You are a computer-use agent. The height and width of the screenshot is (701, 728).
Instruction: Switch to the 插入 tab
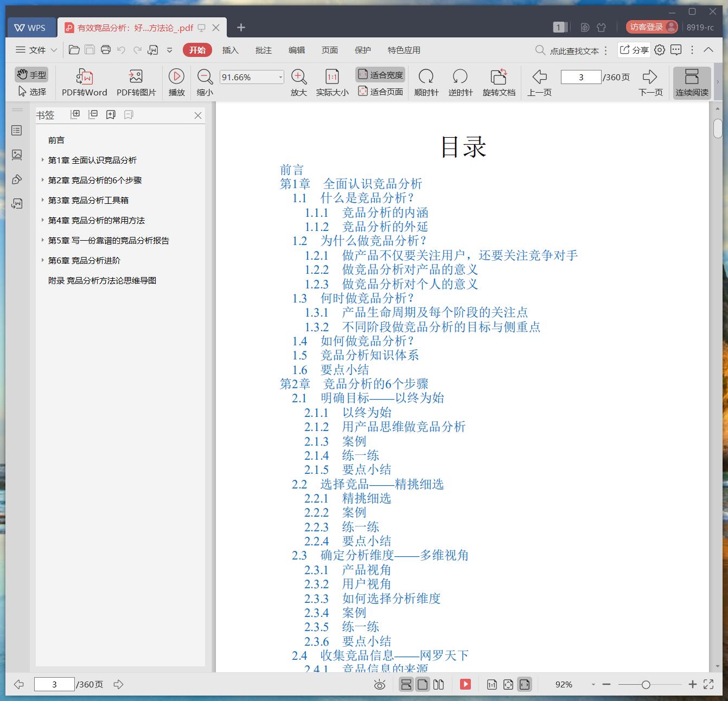[230, 50]
